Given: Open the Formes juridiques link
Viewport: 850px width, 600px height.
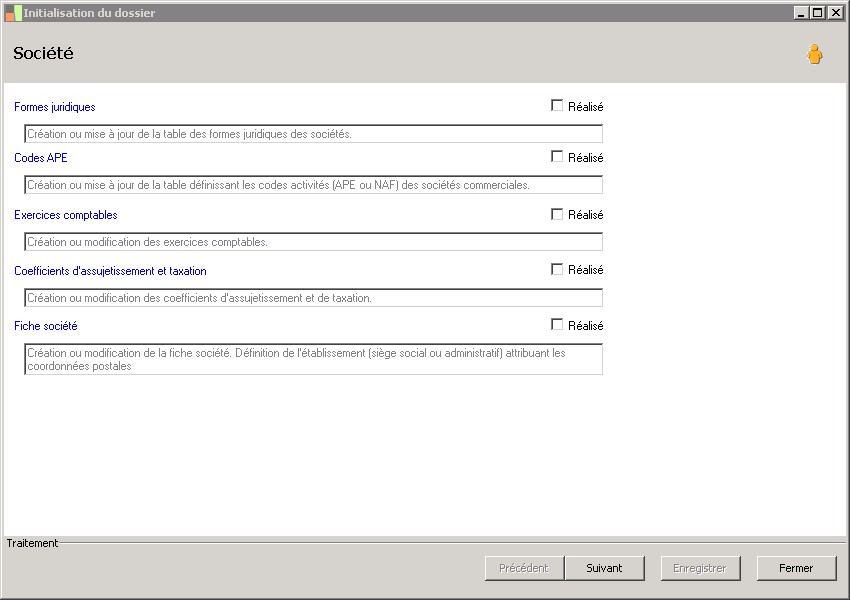Looking at the screenshot, I should [x=55, y=107].
